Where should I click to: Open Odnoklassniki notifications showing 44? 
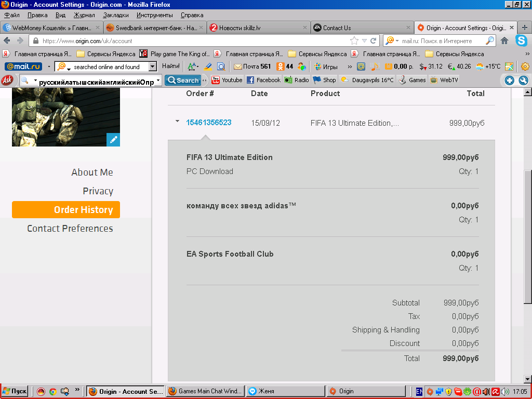point(285,66)
